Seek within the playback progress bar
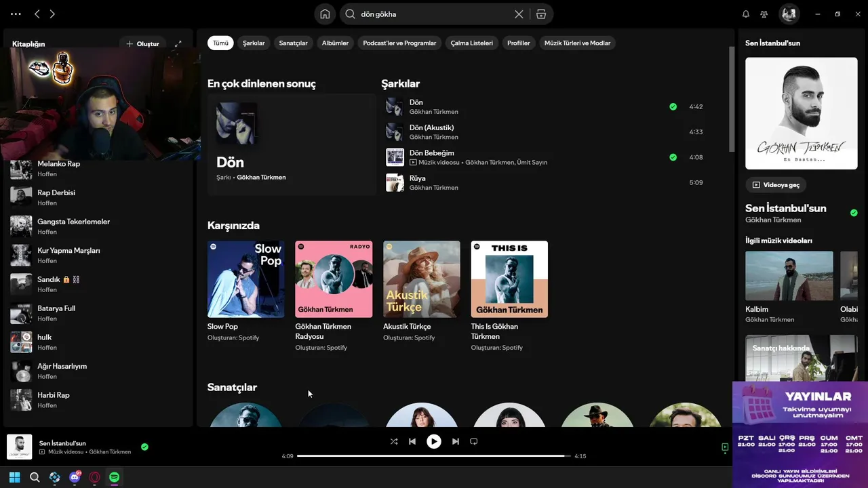868x488 pixels. coord(434,456)
